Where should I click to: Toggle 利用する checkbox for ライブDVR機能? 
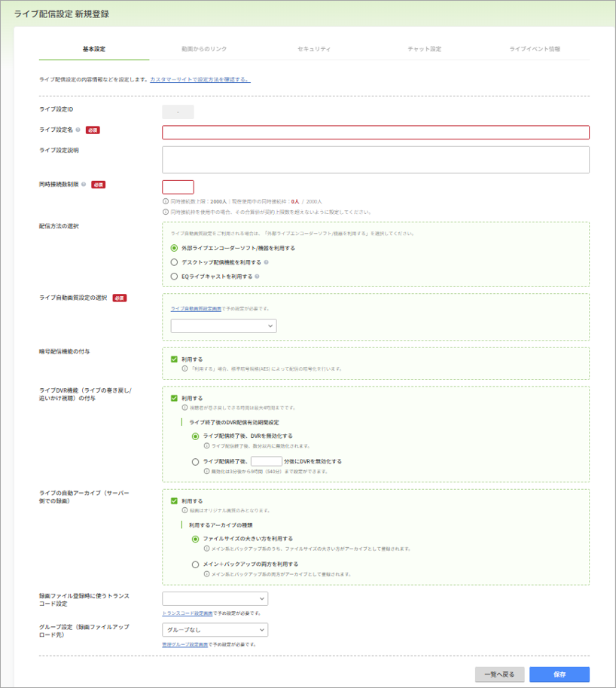pos(174,399)
